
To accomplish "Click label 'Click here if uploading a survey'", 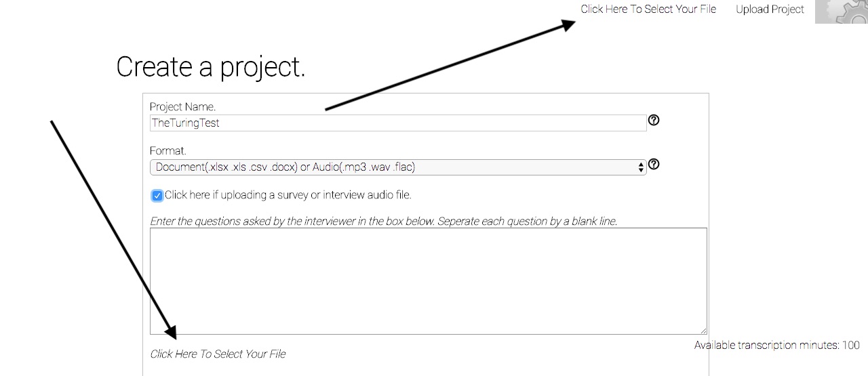I will [x=288, y=195].
